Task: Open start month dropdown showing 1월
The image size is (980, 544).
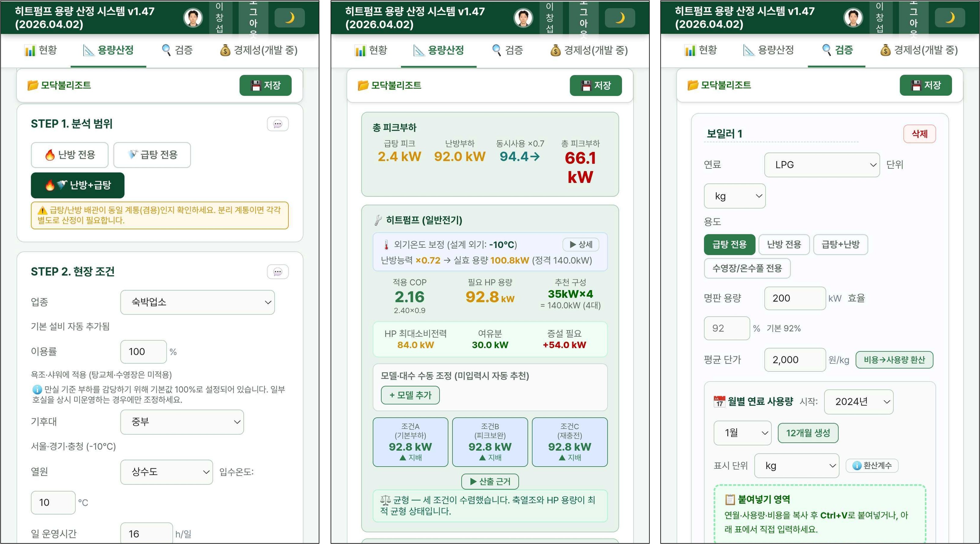Action: pyautogui.click(x=743, y=433)
